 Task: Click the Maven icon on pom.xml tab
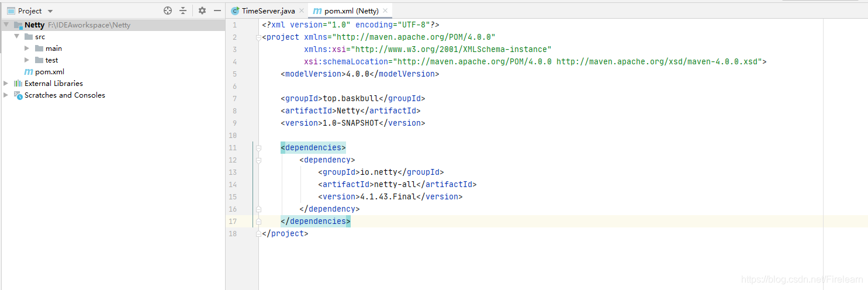pos(317,11)
